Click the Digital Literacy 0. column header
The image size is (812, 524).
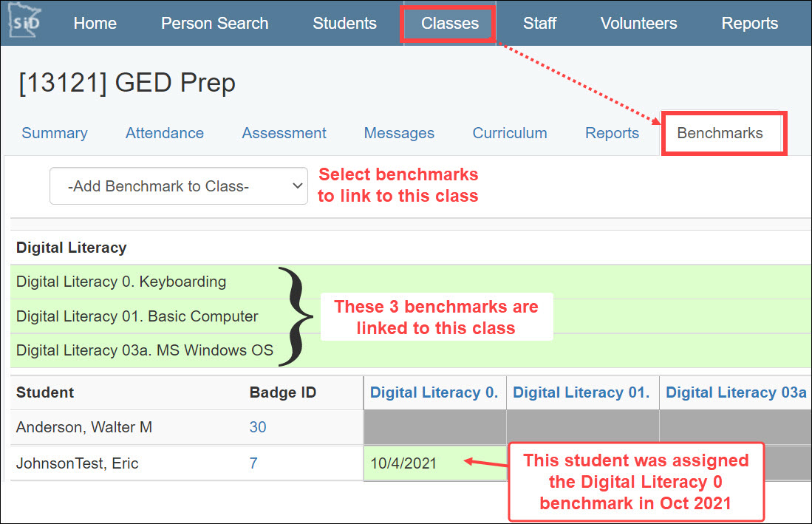coord(434,392)
